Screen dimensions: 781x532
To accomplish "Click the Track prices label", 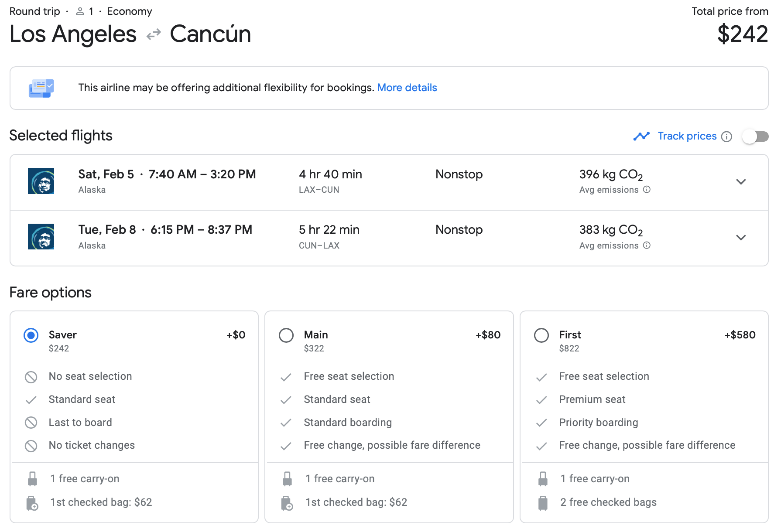I will click(x=687, y=136).
